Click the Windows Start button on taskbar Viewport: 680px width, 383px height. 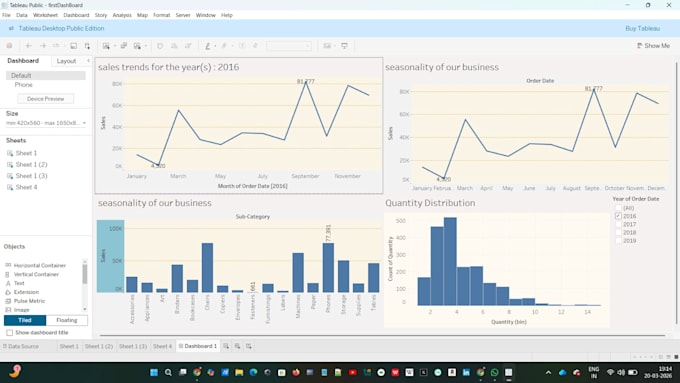(154, 372)
